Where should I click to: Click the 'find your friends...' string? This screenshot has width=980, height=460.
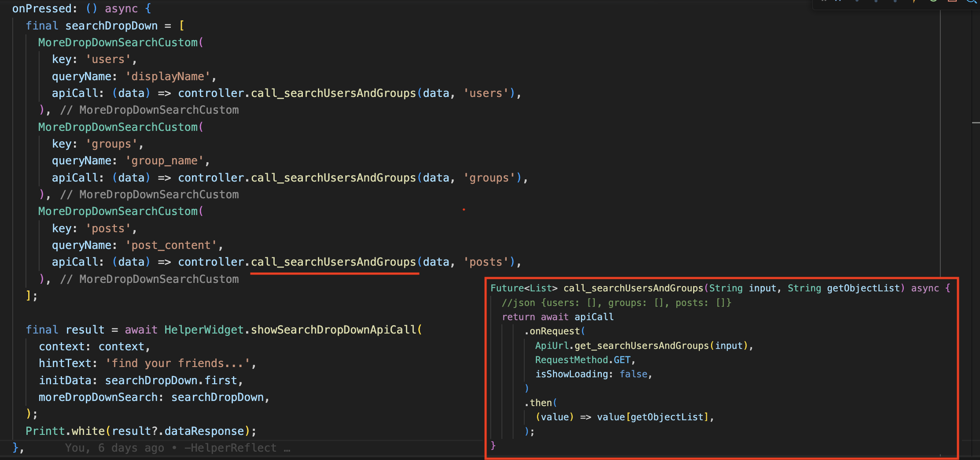[177, 363]
